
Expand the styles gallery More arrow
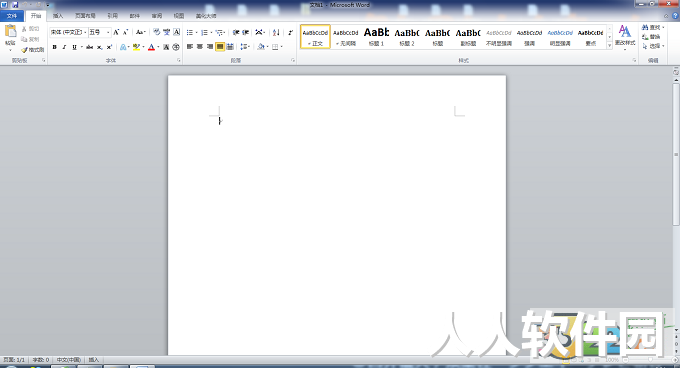click(609, 45)
